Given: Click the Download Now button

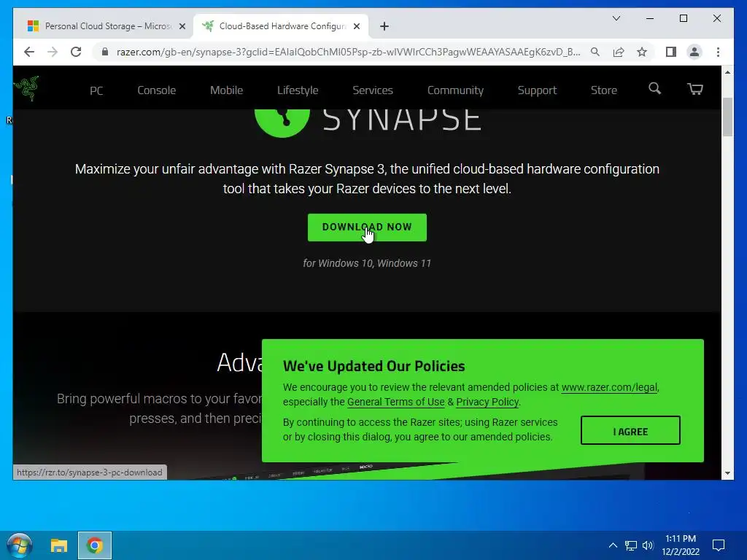Looking at the screenshot, I should click(x=367, y=227).
